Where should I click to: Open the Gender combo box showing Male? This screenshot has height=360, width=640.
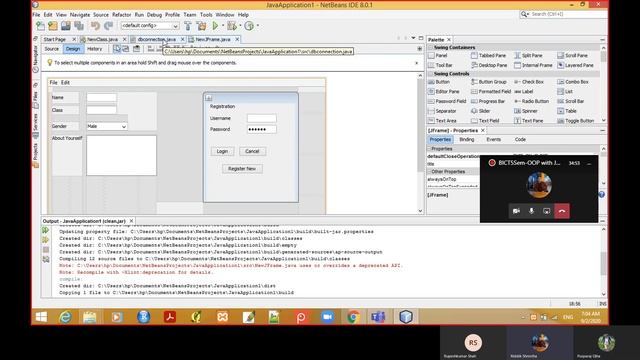tap(107, 127)
